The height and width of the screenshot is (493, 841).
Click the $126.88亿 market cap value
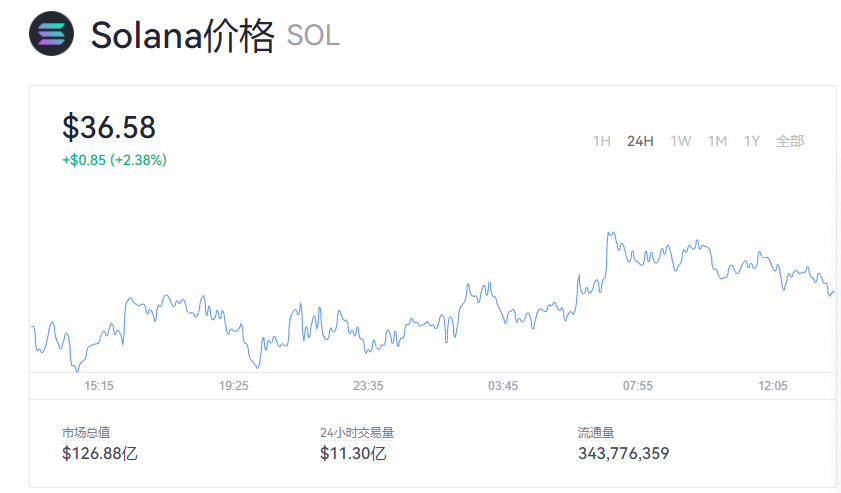100,453
